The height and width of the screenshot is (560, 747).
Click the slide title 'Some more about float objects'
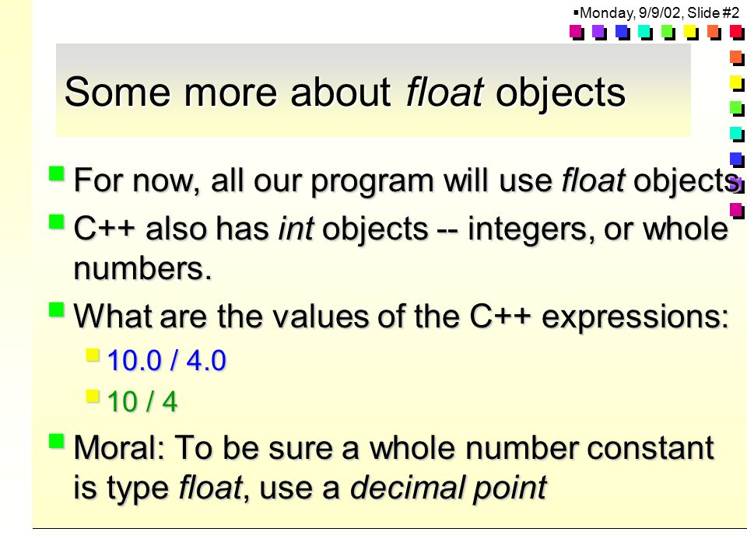tap(345, 92)
